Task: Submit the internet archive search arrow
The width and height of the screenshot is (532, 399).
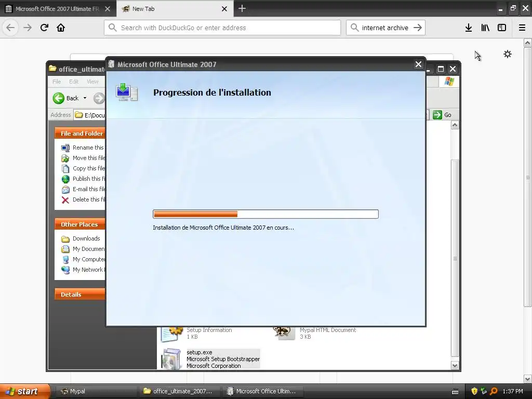Action: coord(418,28)
